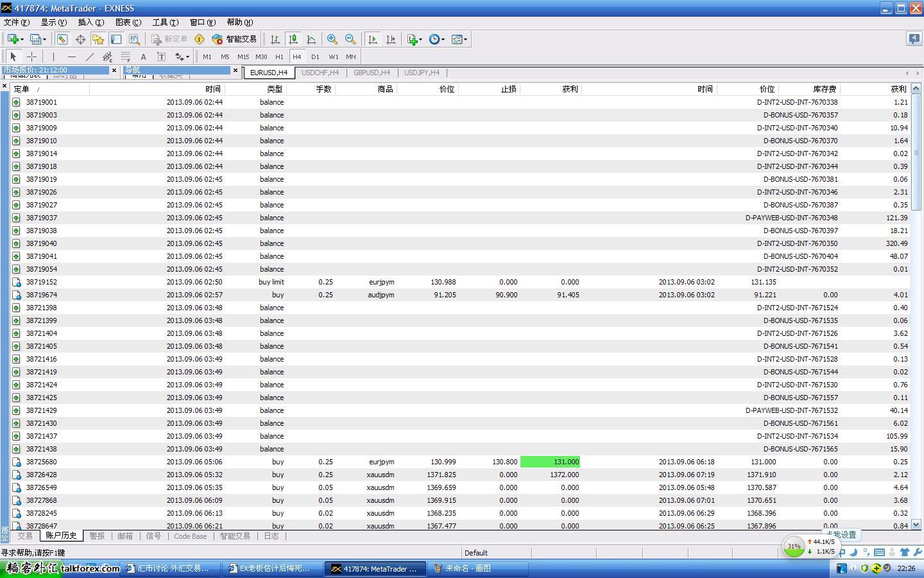Click the green 31% network speed indicator
Screen dimensions: 924x578
tap(794, 547)
